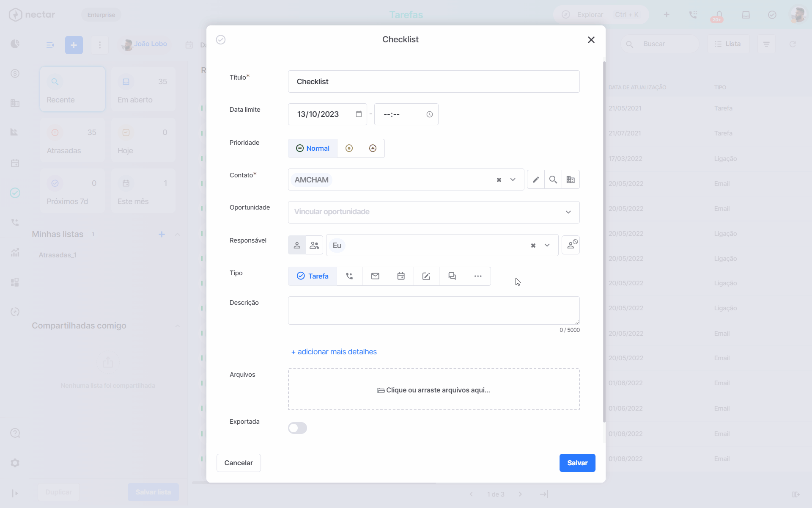This screenshot has width=812, height=508.
Task: Select the Este mês filter card
Action: pyautogui.click(x=143, y=191)
